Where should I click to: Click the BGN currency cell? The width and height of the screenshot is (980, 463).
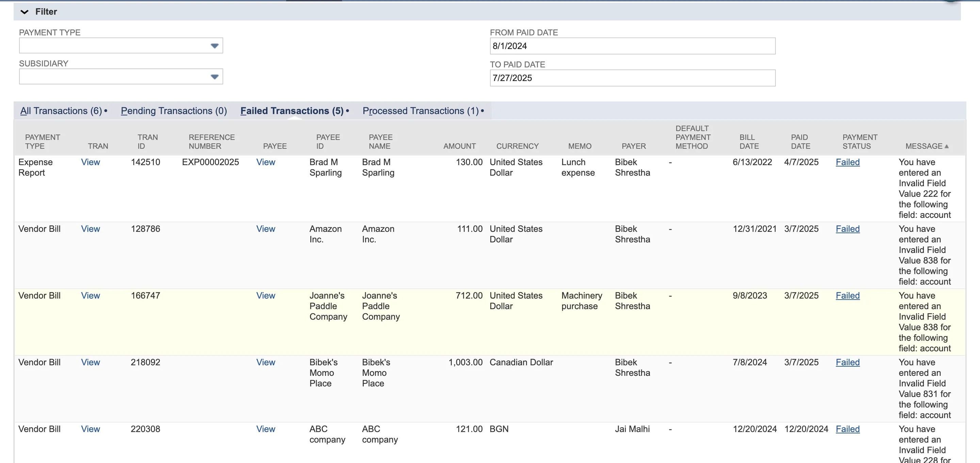coord(499,429)
